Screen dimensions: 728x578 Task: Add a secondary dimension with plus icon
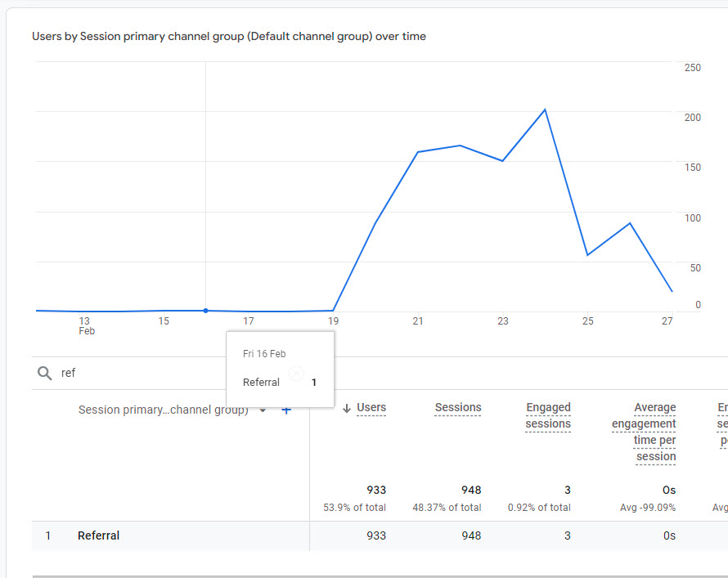[x=286, y=410]
